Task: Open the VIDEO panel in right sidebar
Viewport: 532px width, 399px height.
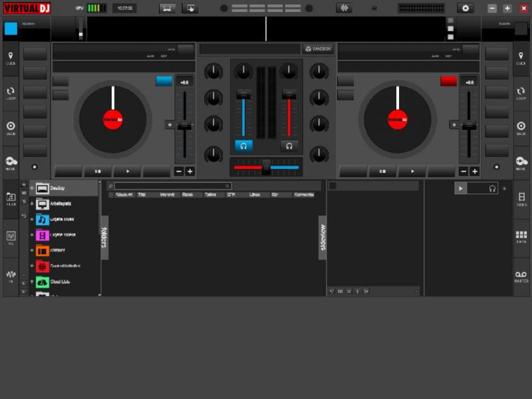Action: (521, 198)
